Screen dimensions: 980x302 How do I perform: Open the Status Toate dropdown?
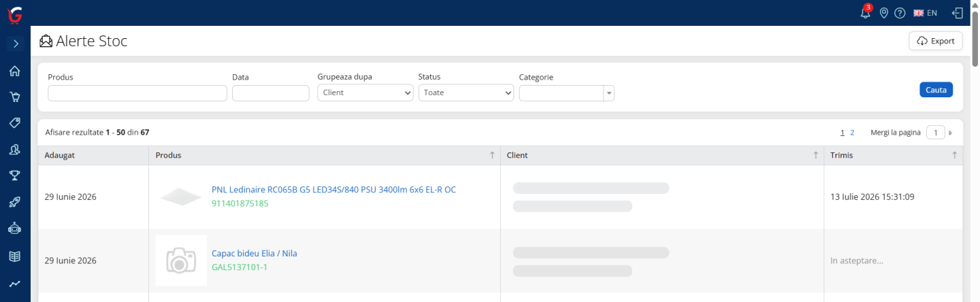465,93
